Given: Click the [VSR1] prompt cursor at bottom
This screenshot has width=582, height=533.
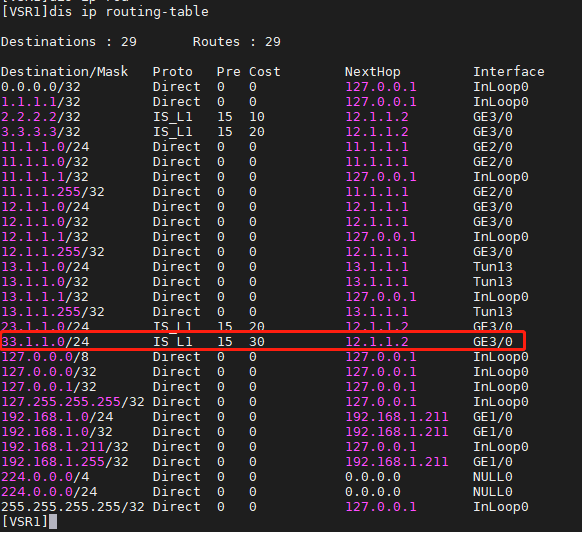Looking at the screenshot, I should coord(53,521).
